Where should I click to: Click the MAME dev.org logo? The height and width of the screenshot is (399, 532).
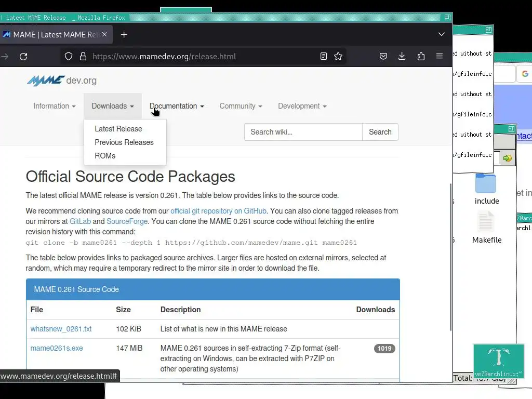click(62, 81)
